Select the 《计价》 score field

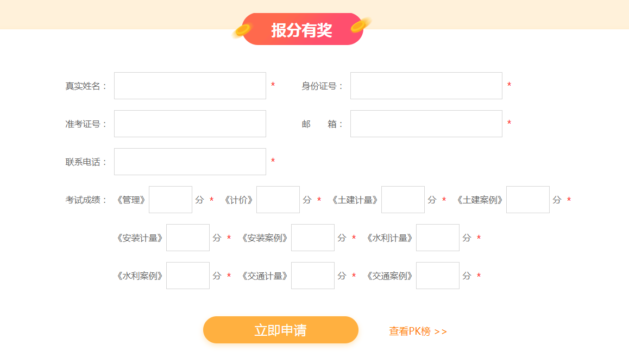(x=278, y=200)
